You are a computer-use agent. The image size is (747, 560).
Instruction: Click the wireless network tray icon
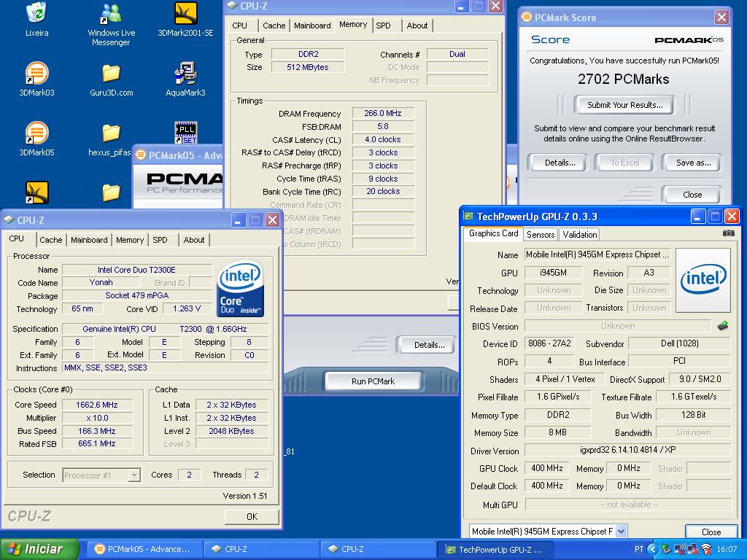click(x=707, y=549)
